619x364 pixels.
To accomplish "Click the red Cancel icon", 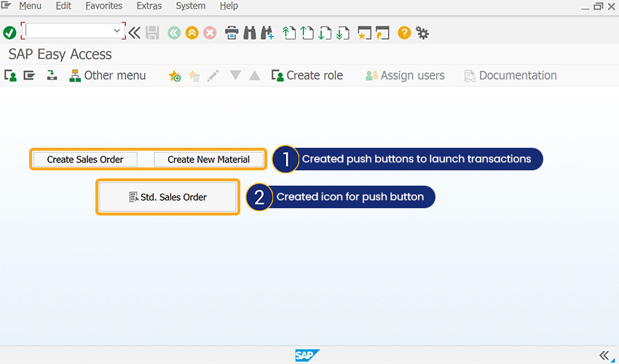I will [210, 33].
